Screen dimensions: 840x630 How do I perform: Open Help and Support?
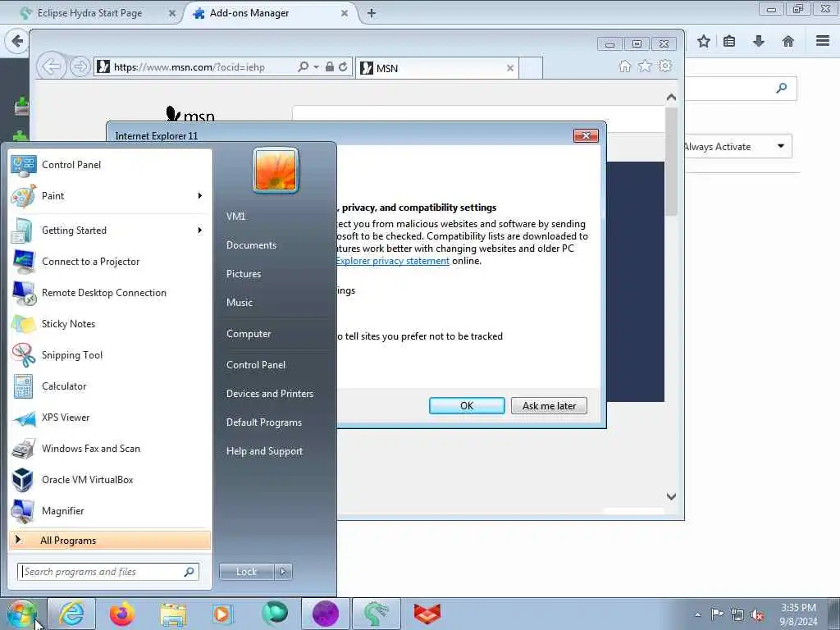pyautogui.click(x=265, y=452)
